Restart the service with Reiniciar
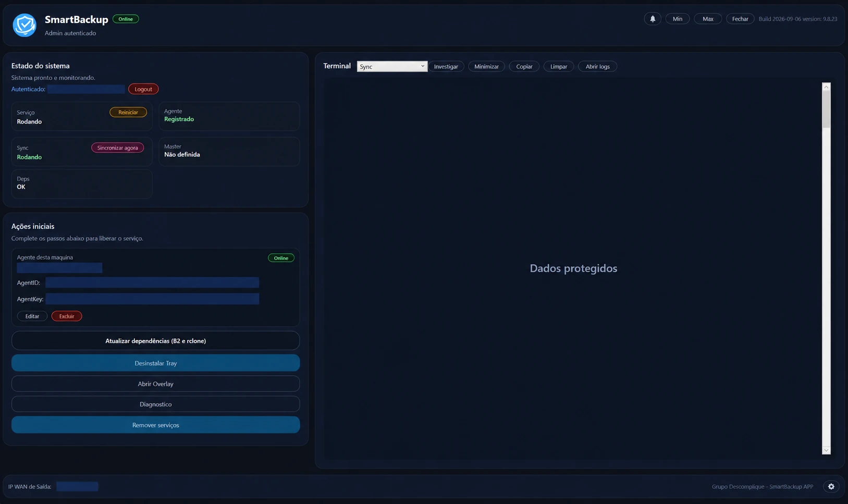Screen dimensions: 848x504 [x=128, y=112]
